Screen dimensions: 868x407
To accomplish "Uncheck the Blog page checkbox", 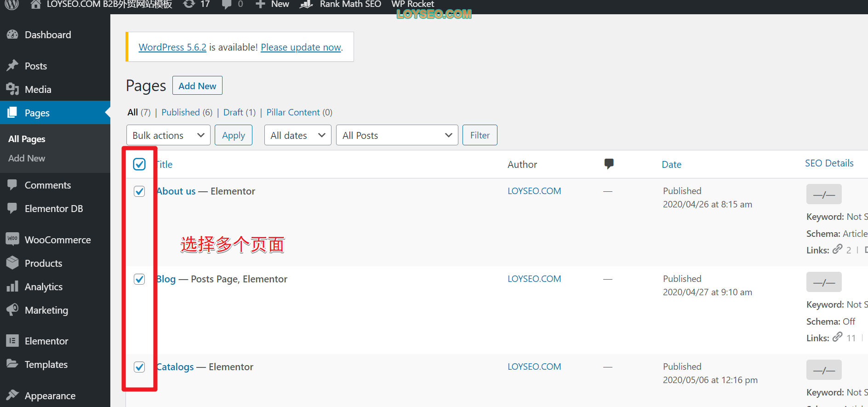I will [139, 279].
